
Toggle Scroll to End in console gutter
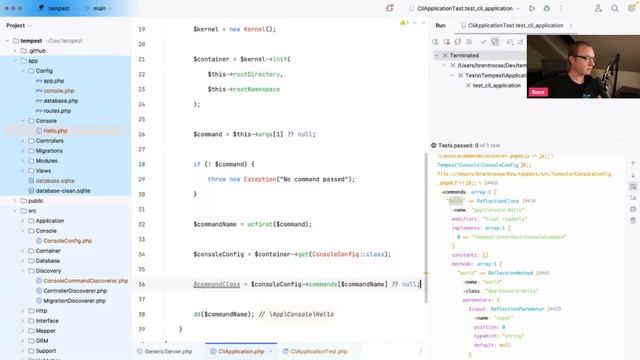pos(633,198)
